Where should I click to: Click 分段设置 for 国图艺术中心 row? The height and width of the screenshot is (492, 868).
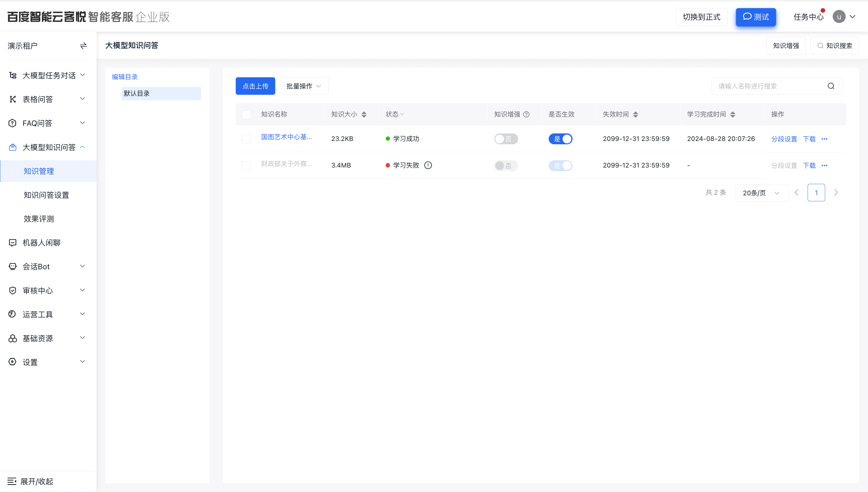click(x=784, y=139)
